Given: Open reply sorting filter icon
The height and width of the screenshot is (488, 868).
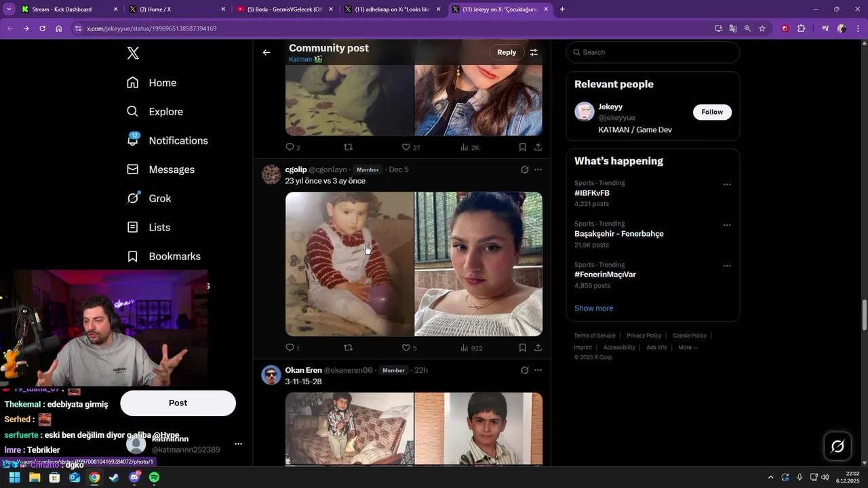Looking at the screenshot, I should (534, 52).
